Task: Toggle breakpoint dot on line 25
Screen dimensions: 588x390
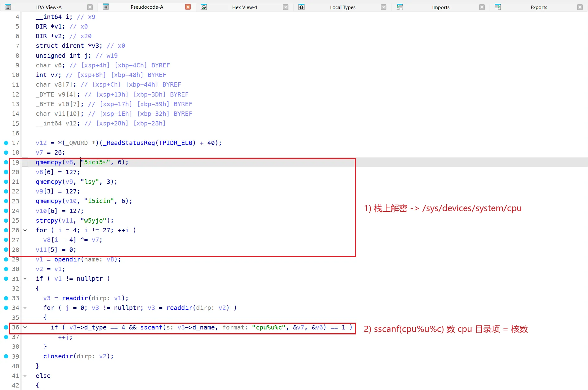Action: [6, 220]
